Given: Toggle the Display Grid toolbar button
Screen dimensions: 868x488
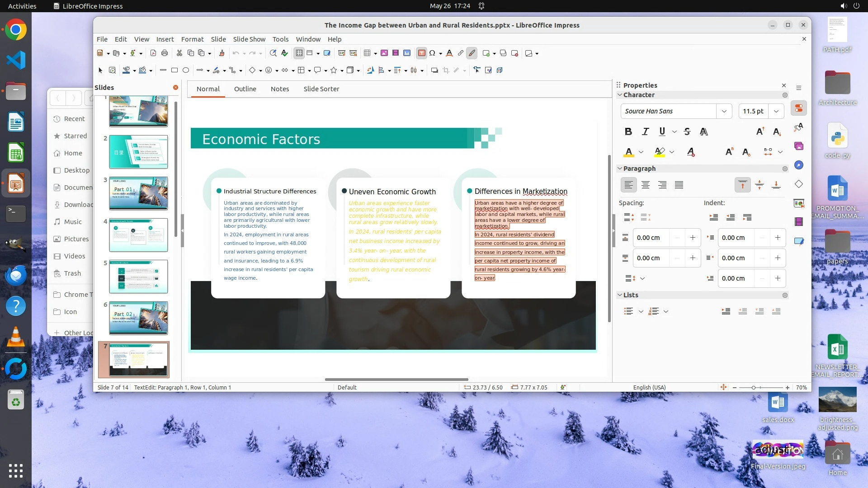Looking at the screenshot, I should pyautogui.click(x=299, y=53).
